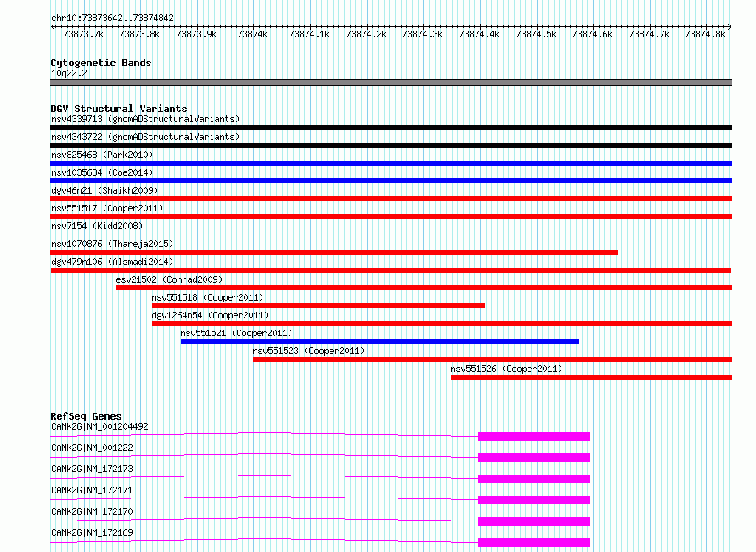
Task: Click the magenta exon block of CAMK2G|NM_172170
Action: tap(533, 521)
